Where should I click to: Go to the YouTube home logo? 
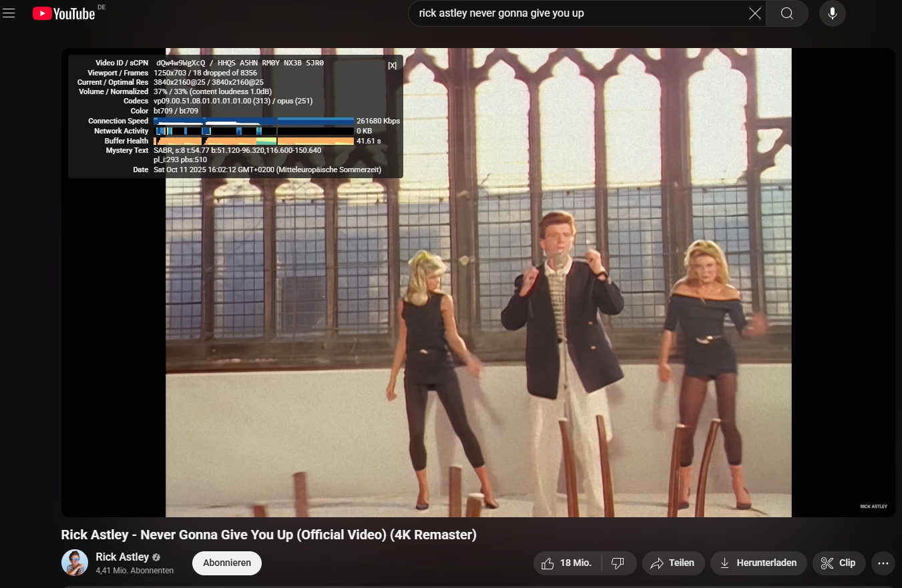[63, 13]
